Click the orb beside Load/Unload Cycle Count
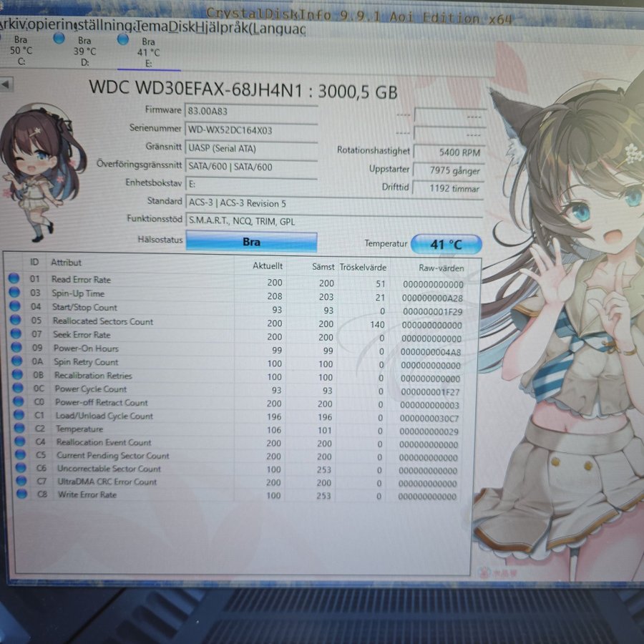The image size is (644, 644). click(x=19, y=414)
